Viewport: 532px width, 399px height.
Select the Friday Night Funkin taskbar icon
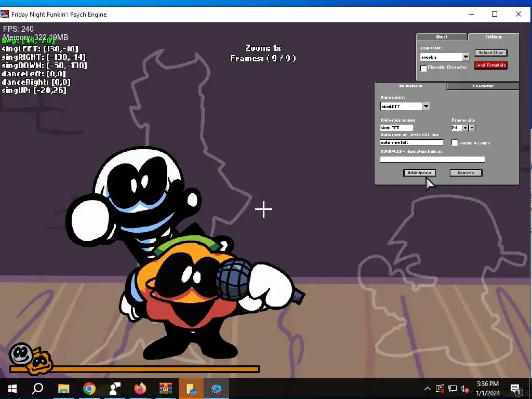tap(216, 389)
